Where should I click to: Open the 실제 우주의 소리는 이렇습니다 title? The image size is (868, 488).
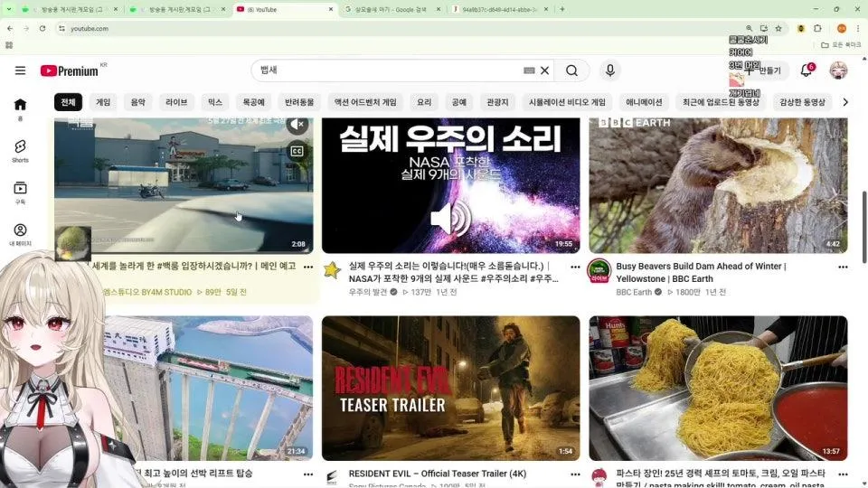coord(453,272)
